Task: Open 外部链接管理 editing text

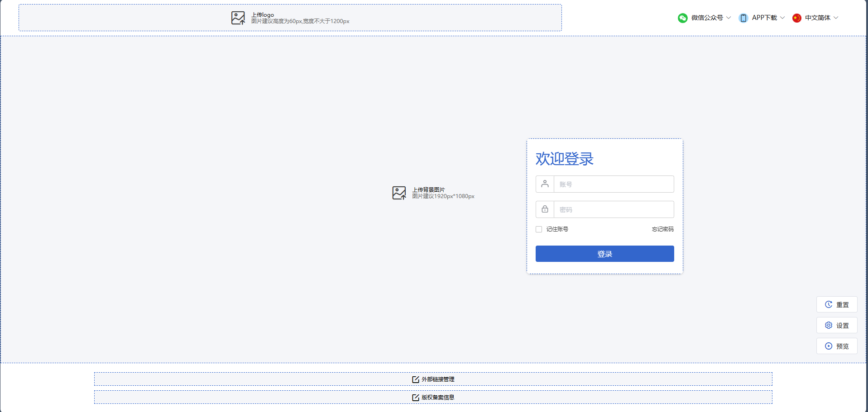Action: (x=438, y=379)
